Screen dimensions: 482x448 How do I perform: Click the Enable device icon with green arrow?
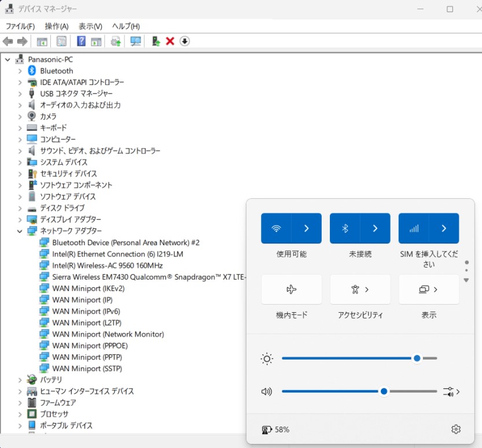point(156,41)
